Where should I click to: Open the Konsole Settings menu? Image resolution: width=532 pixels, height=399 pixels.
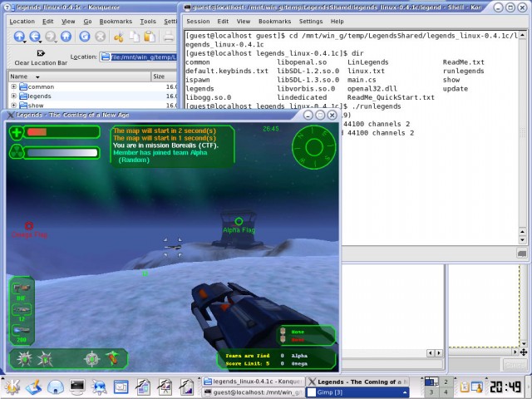click(x=311, y=22)
